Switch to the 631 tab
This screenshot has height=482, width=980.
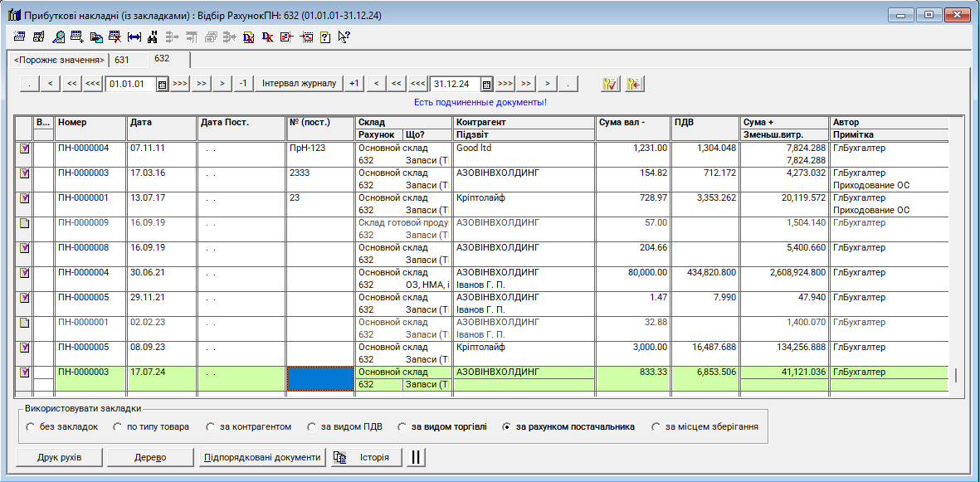click(x=122, y=60)
